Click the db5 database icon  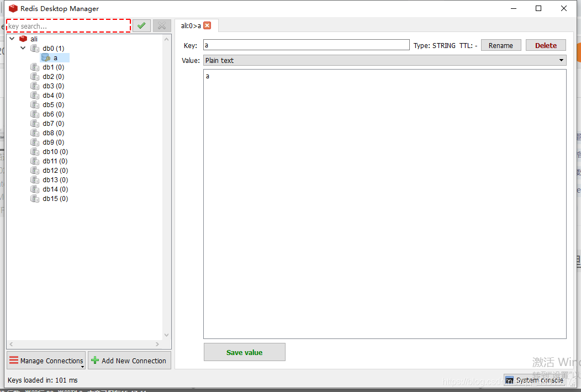[35, 105]
